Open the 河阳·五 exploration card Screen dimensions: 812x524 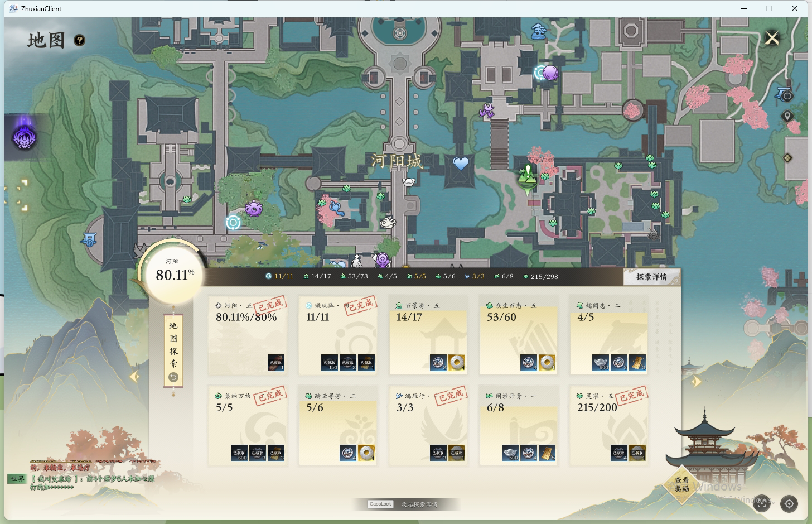(x=248, y=335)
